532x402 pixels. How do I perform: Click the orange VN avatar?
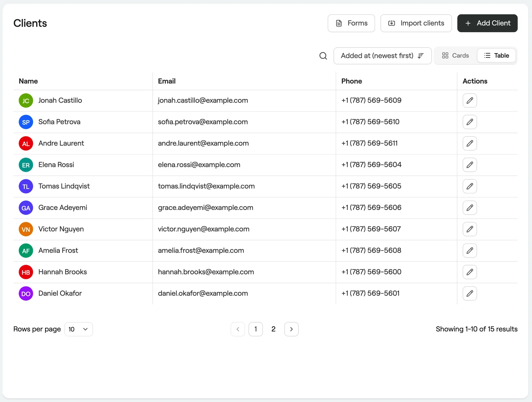tap(26, 229)
